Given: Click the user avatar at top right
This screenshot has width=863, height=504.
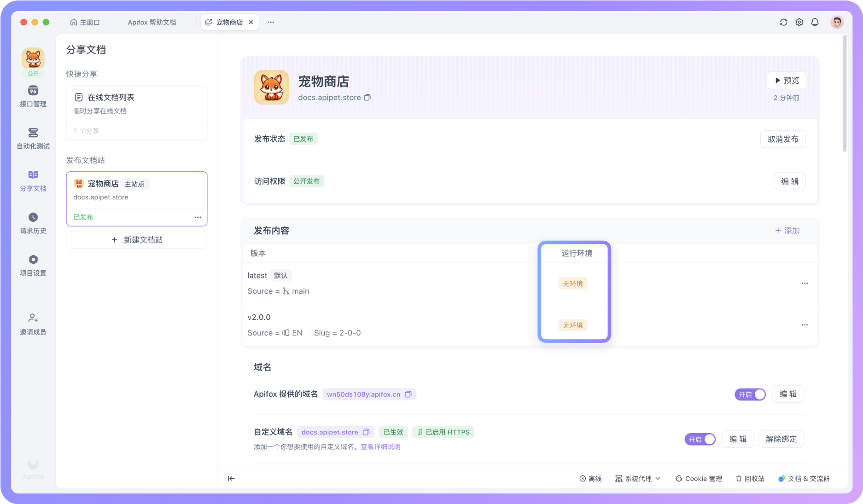Looking at the screenshot, I should (x=837, y=22).
